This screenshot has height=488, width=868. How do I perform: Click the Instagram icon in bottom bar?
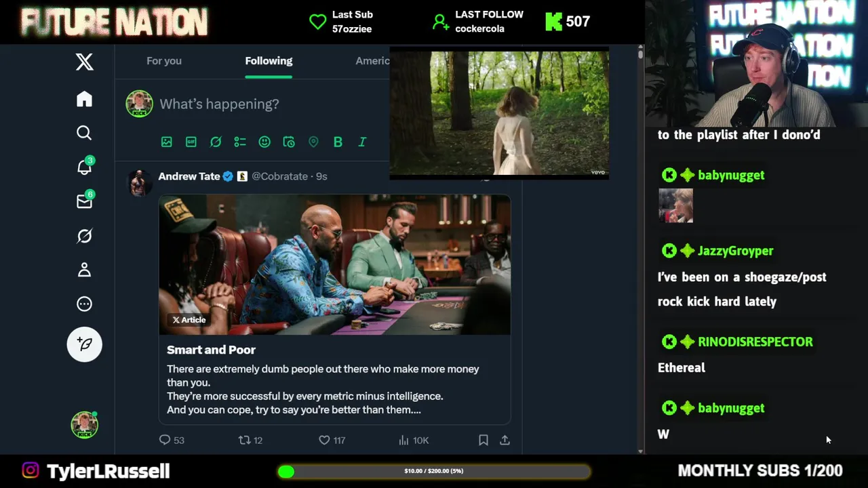31,470
